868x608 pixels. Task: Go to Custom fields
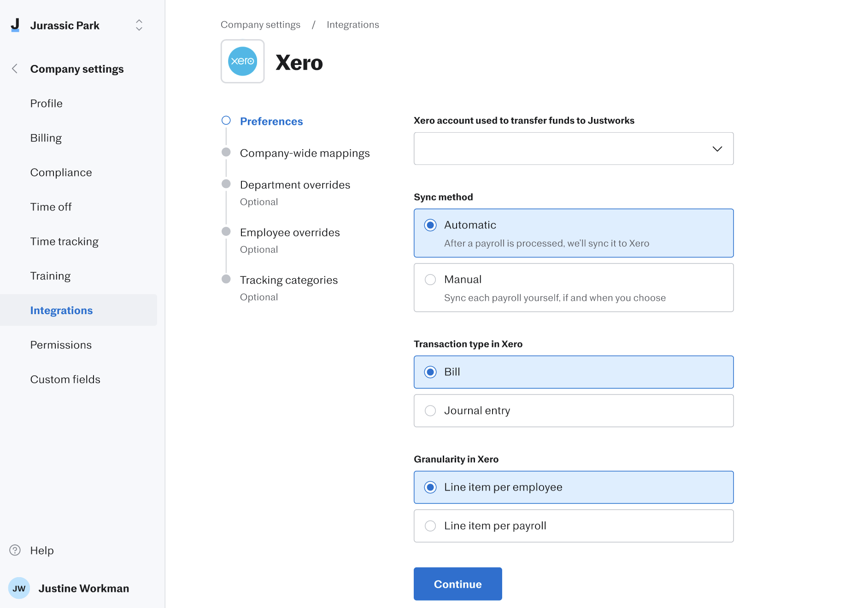pyautogui.click(x=65, y=379)
